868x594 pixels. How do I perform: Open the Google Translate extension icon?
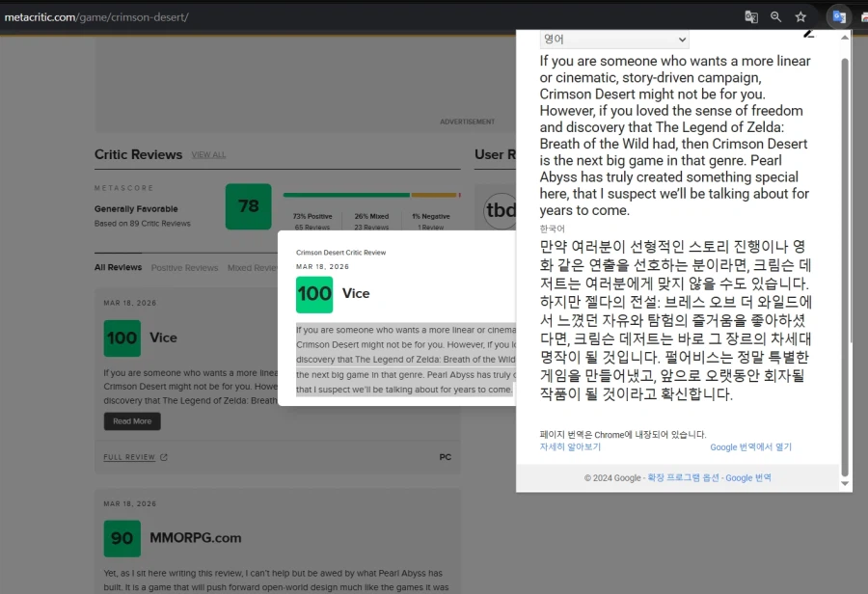838,16
